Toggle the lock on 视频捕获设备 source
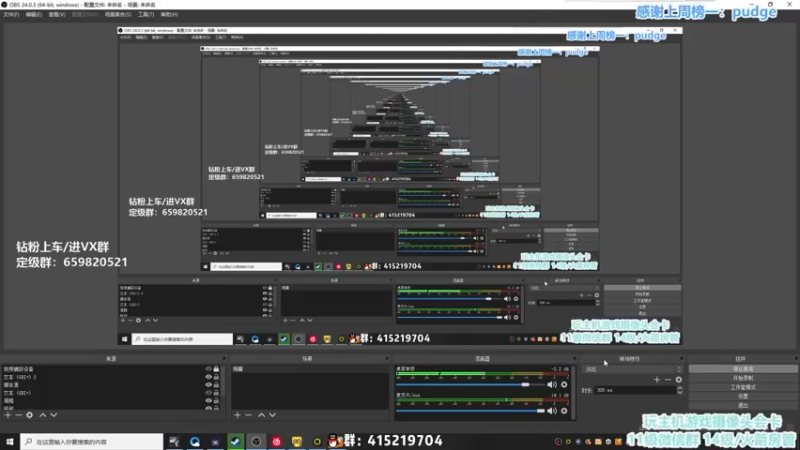This screenshot has width=800, height=450. (216, 369)
